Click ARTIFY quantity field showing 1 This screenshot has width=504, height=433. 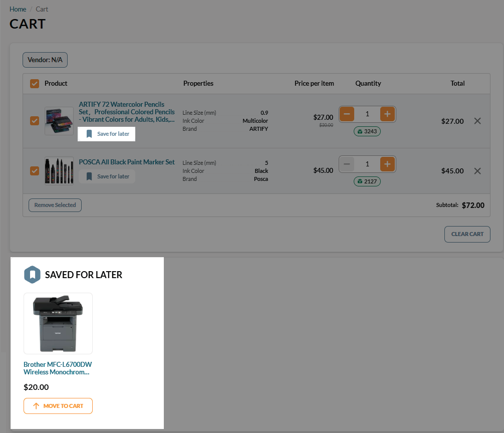coord(367,114)
